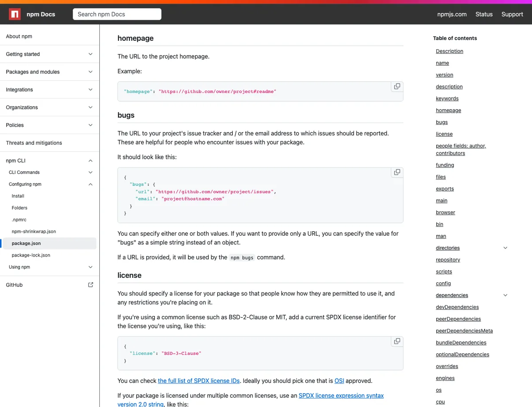Jump to optionalDependencies in table of contents
532x407 pixels.
coord(462,355)
